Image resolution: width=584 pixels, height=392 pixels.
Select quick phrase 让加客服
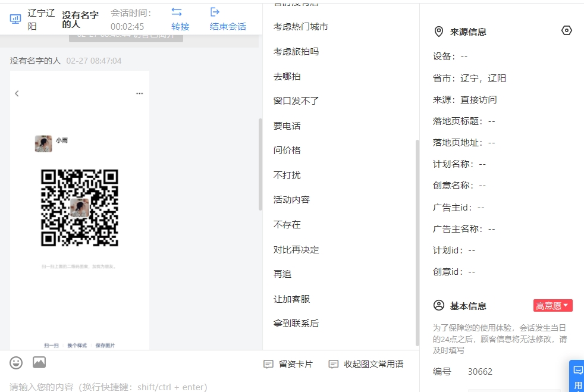point(291,299)
